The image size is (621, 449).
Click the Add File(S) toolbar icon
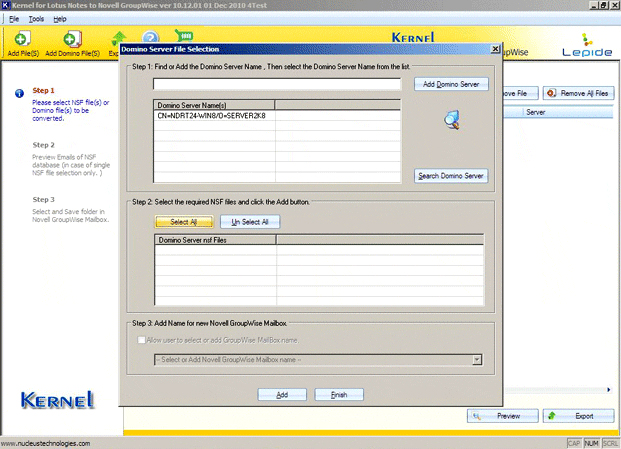coord(23,40)
